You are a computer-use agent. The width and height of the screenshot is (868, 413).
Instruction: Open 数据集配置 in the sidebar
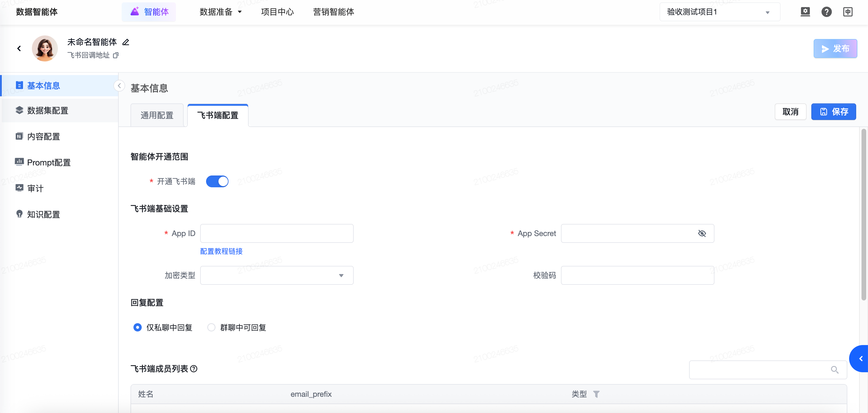click(x=48, y=110)
